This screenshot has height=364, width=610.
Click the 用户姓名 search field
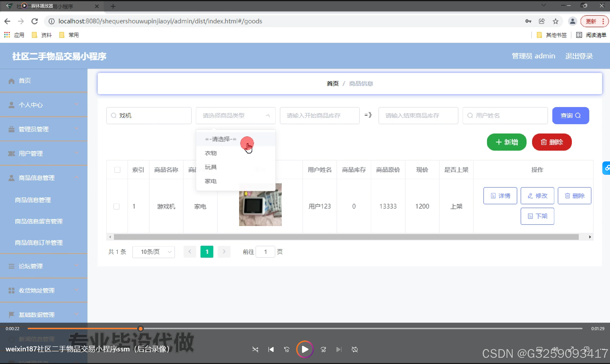(x=505, y=116)
